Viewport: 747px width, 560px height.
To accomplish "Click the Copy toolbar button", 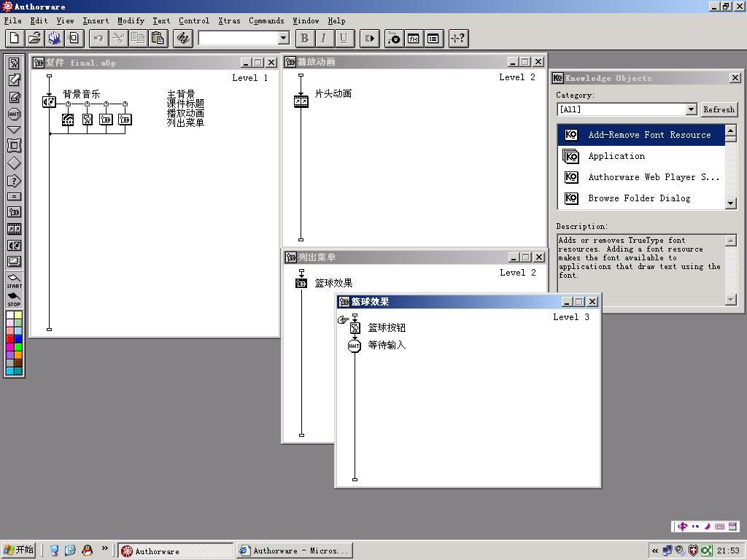I will point(138,38).
